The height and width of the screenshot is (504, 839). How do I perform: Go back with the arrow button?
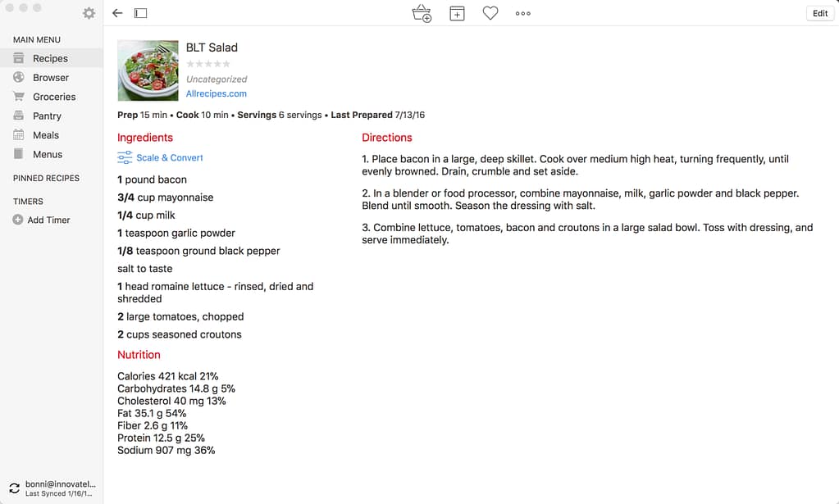click(117, 13)
